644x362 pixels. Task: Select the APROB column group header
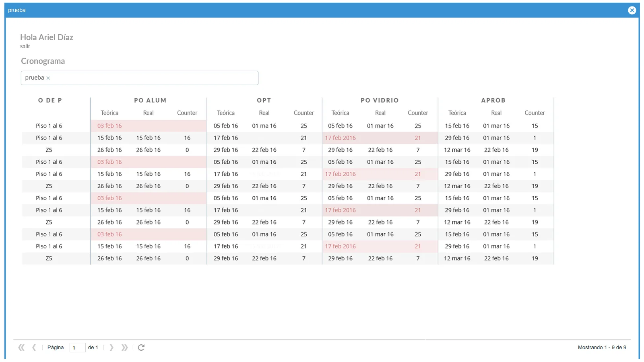[493, 101]
